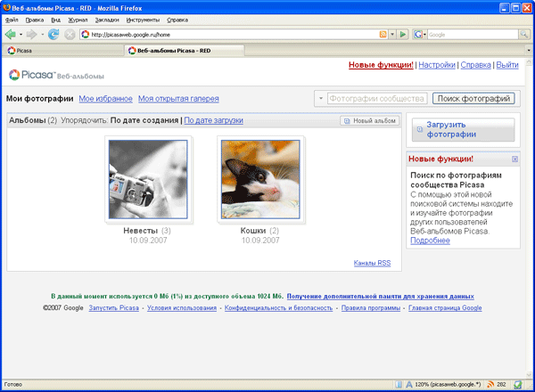Sort albums По дате загрузки
The image size is (535, 392).
[x=214, y=120]
